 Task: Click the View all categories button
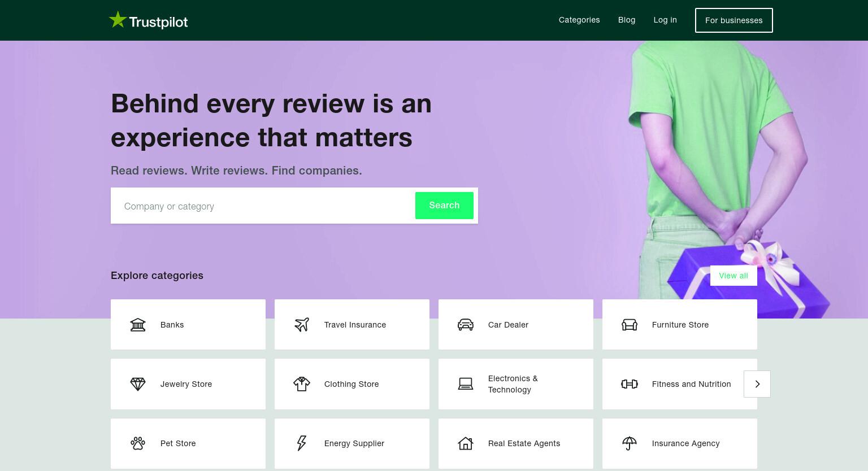point(734,276)
